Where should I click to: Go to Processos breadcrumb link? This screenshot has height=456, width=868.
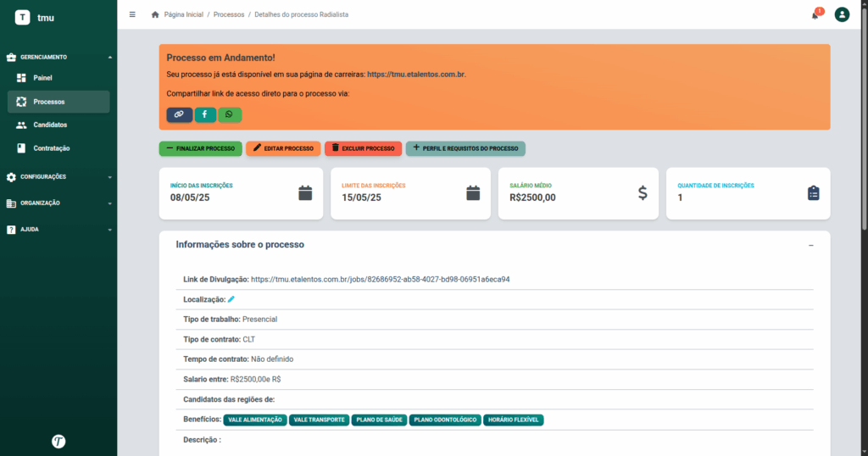[x=229, y=14]
